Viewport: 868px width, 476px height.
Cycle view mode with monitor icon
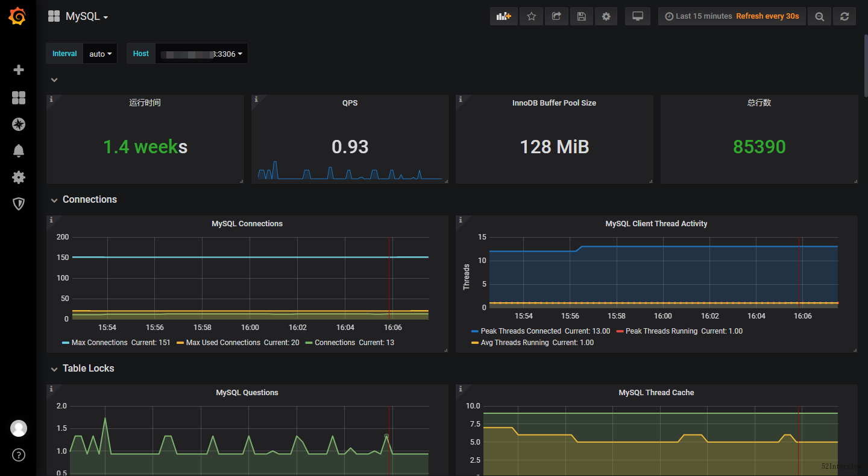coord(638,16)
